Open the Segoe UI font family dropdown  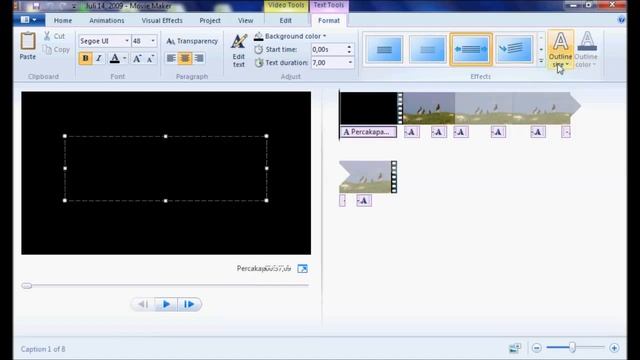point(126,41)
